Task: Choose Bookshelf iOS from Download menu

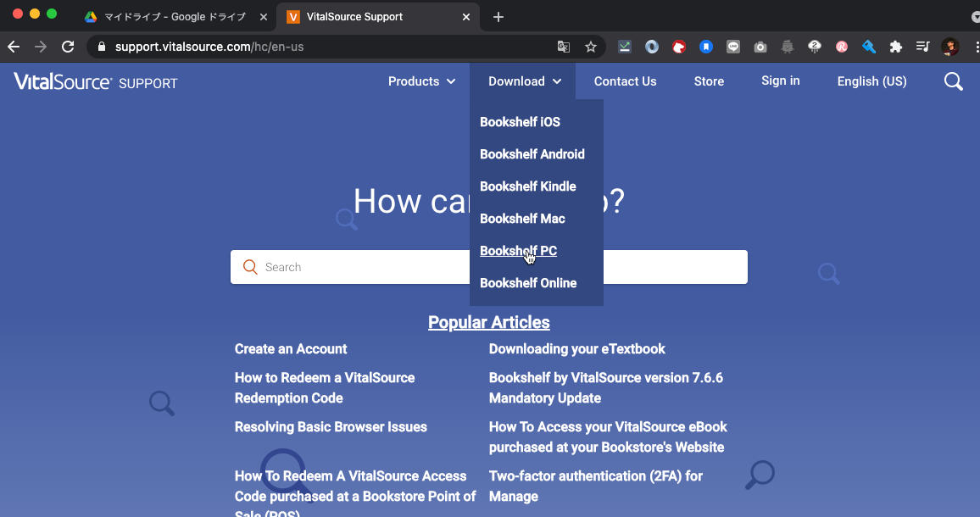Action: point(520,122)
